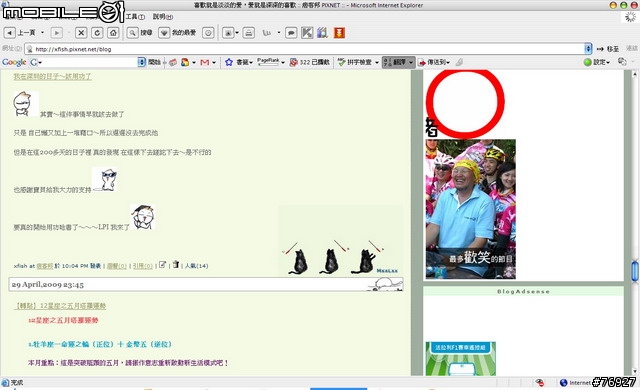This screenshot has width=640, height=390.
Task: Expand the Edit button dropdown arrow
Action: pos(279,33)
